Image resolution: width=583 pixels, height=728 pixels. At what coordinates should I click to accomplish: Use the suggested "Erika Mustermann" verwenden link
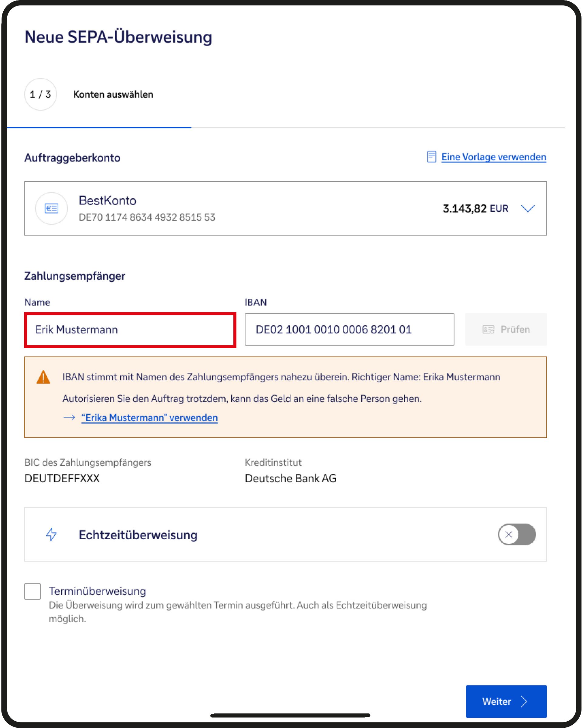click(149, 418)
